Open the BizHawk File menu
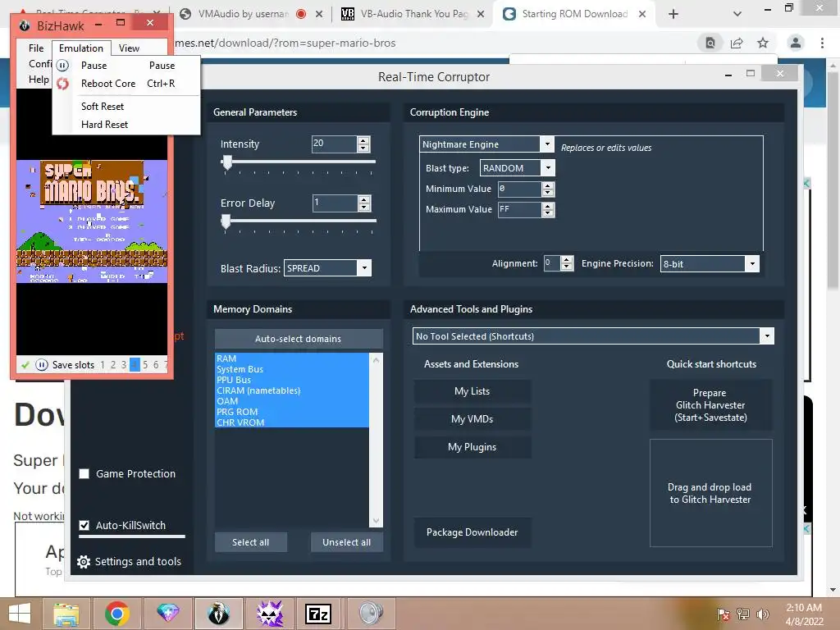Viewport: 840px width, 630px height. coord(36,48)
